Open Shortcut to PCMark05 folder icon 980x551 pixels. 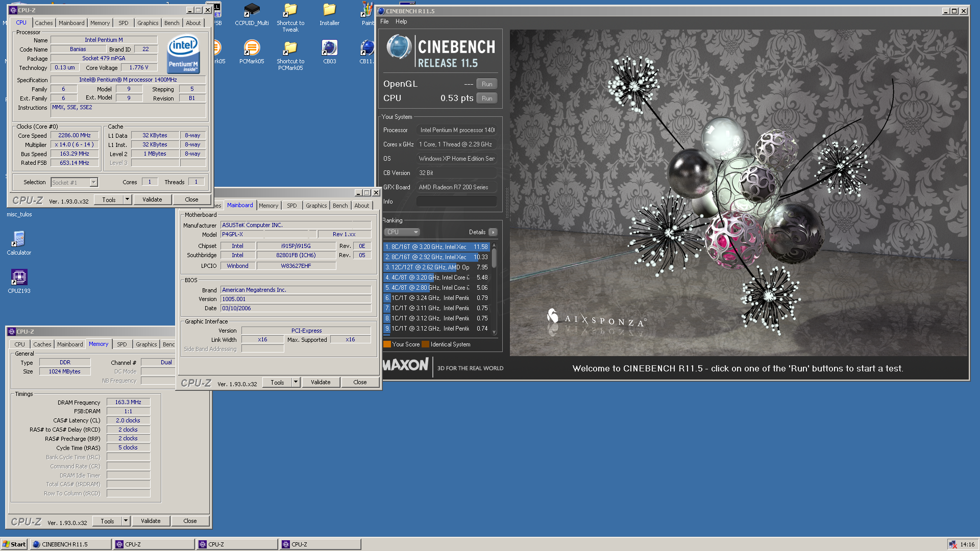pos(290,55)
